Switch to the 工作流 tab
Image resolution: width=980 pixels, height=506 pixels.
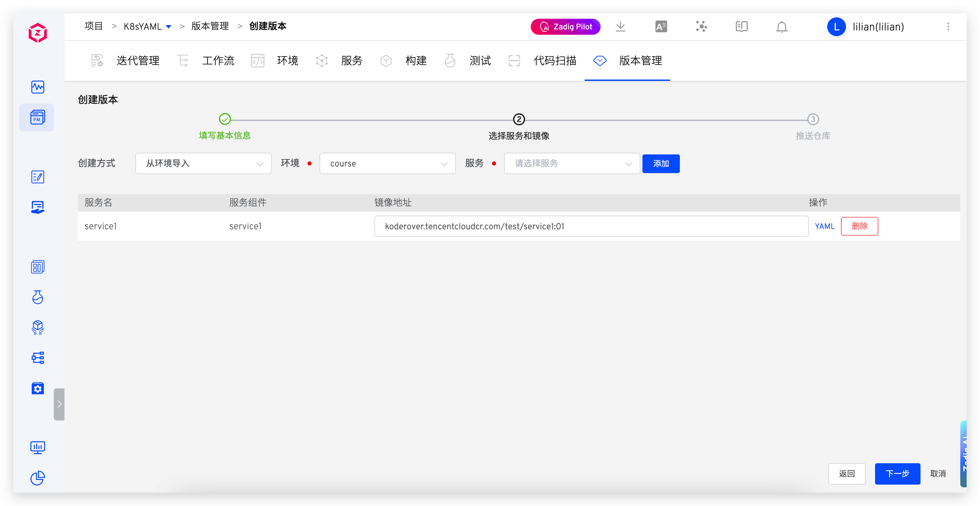[218, 60]
